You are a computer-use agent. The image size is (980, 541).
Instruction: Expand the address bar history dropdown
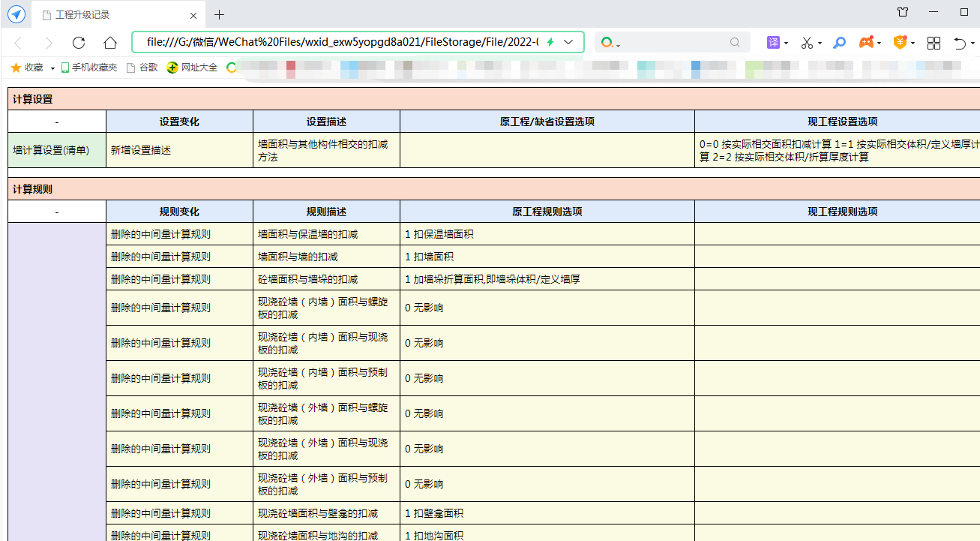568,42
